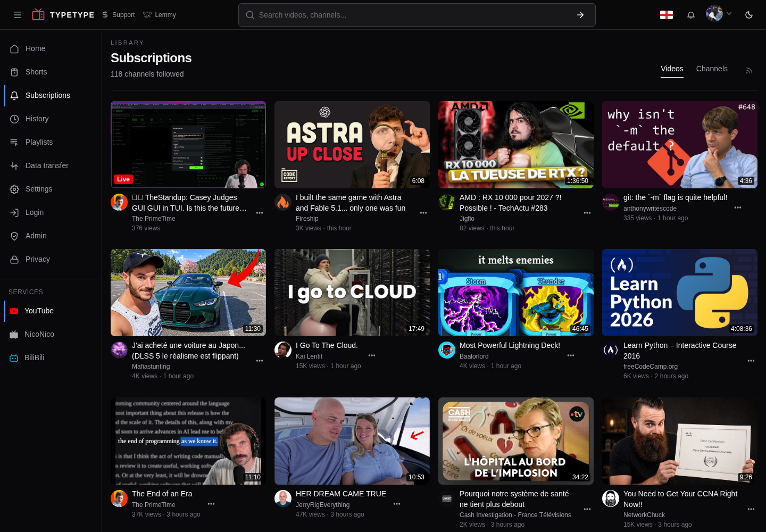Go to Login page
This screenshot has width=766, height=532.
click(x=51, y=212)
